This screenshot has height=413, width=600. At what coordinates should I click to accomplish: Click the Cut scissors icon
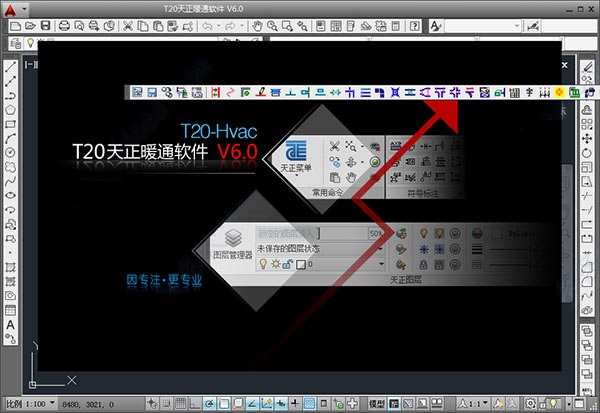129,24
